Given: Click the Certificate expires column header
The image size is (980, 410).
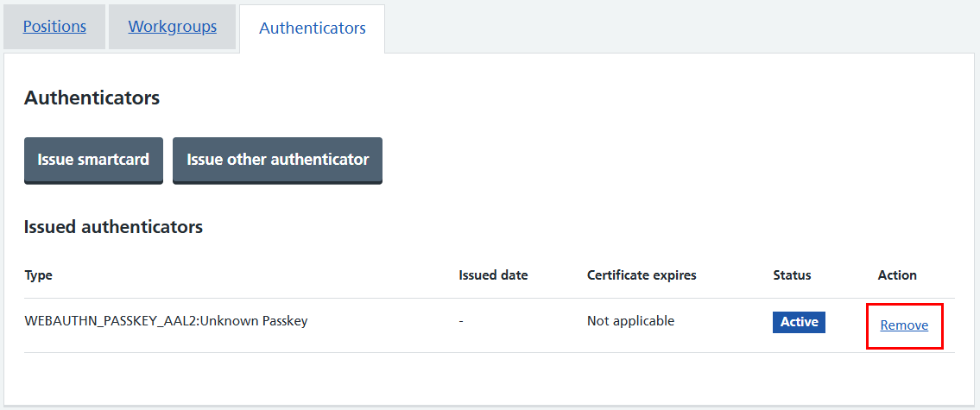Looking at the screenshot, I should coord(642,275).
